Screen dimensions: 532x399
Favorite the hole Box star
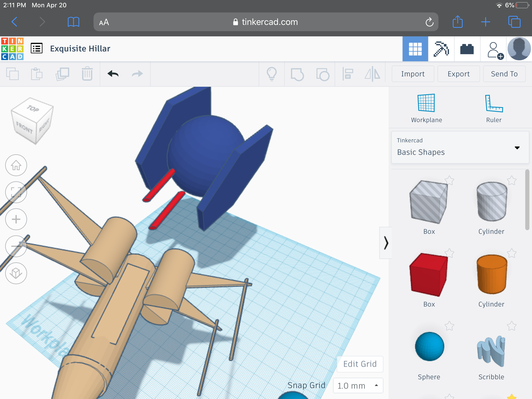(449, 180)
